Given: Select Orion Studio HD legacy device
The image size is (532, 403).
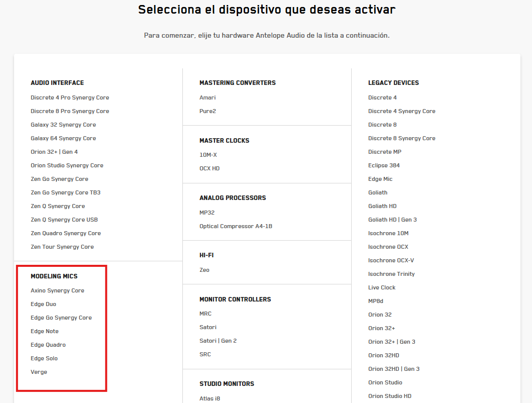Looking at the screenshot, I should coord(390,396).
